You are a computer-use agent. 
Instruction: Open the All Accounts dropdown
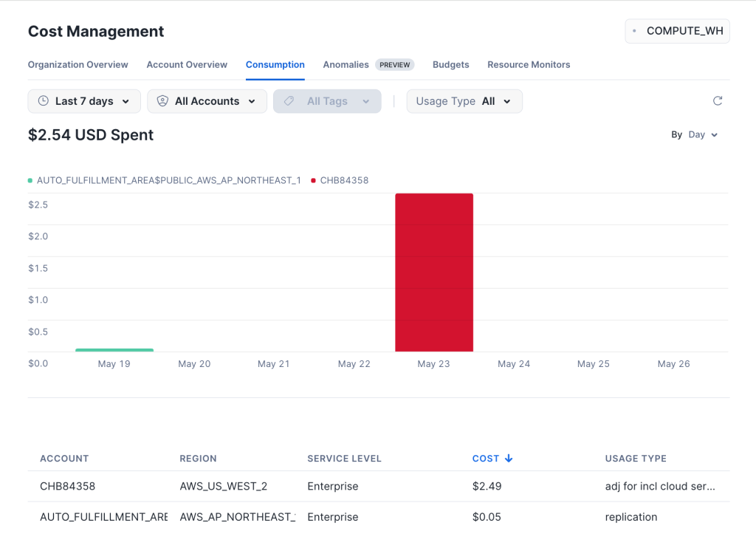pyautogui.click(x=207, y=101)
